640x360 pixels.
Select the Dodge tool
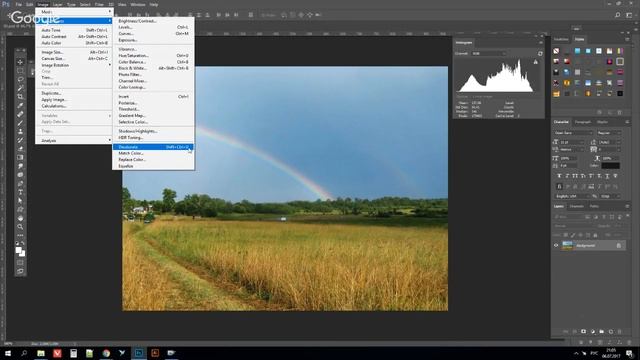pos(20,175)
